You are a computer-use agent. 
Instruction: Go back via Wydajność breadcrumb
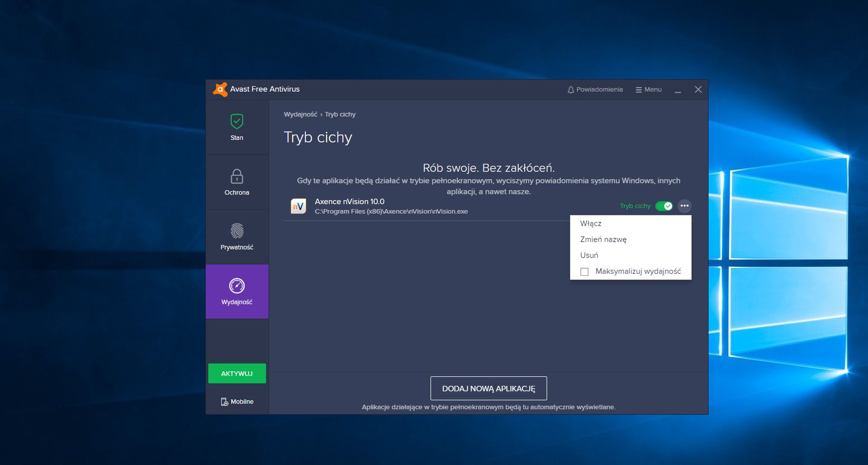click(300, 114)
